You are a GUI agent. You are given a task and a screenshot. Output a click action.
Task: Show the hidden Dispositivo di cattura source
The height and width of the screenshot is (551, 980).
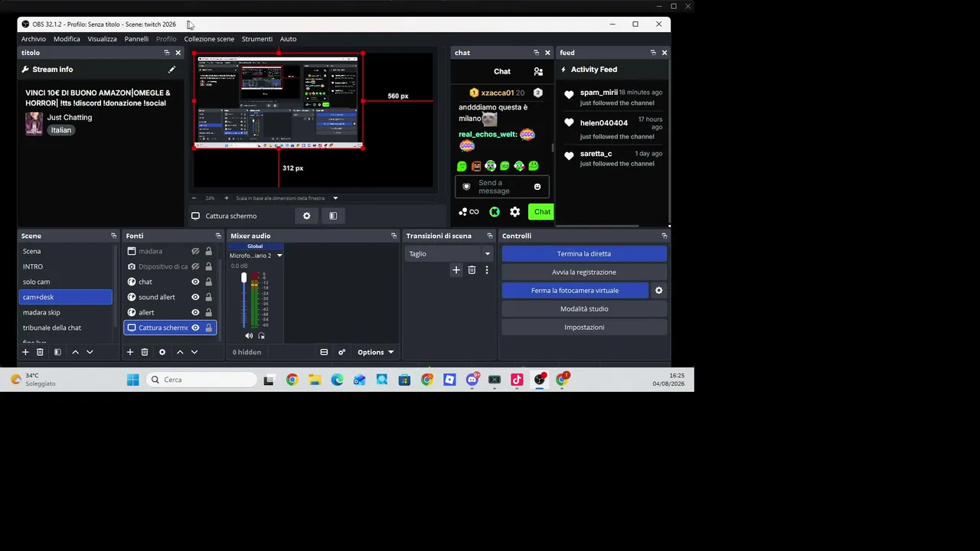pos(195,266)
